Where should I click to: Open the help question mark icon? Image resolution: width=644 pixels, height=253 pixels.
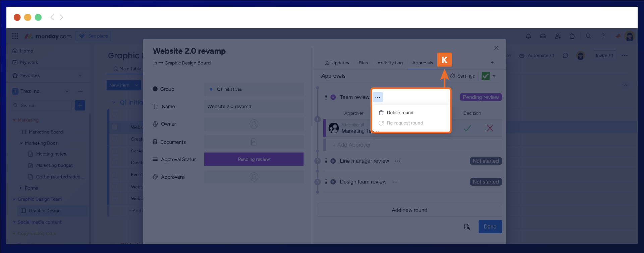pos(603,36)
